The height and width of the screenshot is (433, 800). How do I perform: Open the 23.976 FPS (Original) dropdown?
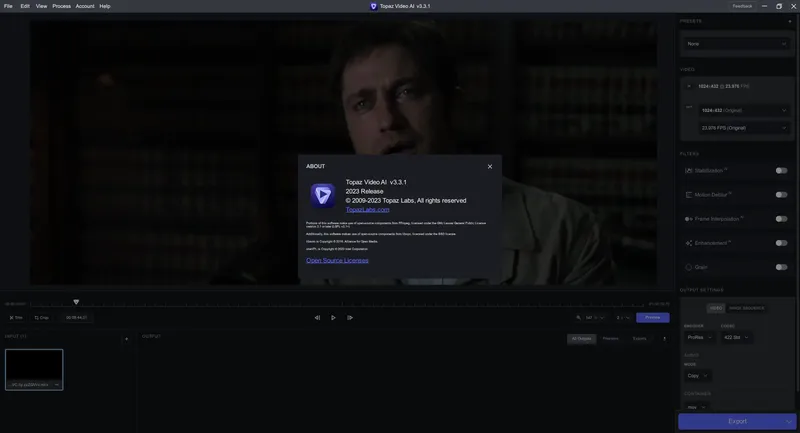click(744, 128)
